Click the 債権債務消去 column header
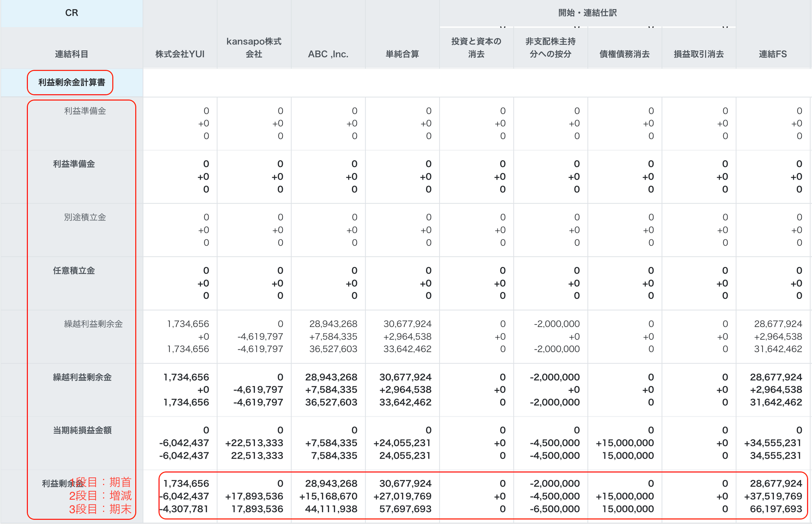This screenshot has width=812, height=524. point(624,54)
